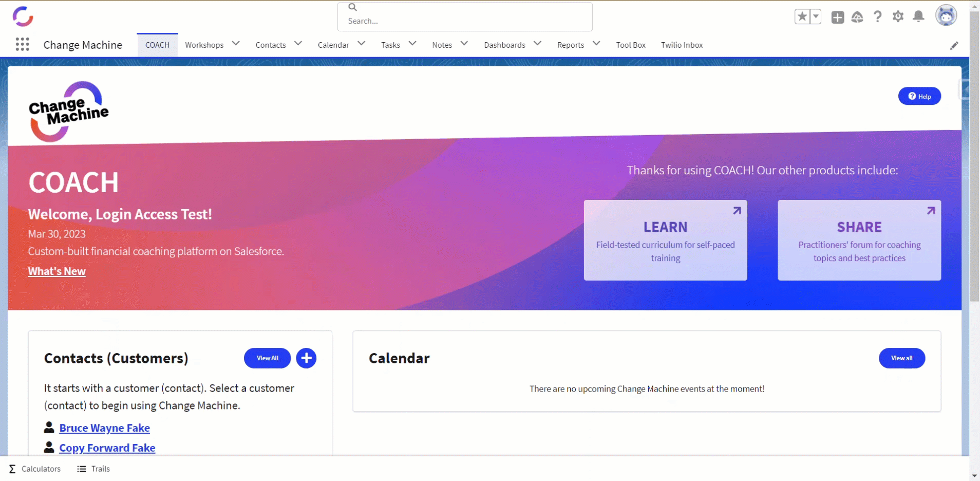Click the SHARE card arrow icon
The height and width of the screenshot is (481, 980).
point(931,211)
